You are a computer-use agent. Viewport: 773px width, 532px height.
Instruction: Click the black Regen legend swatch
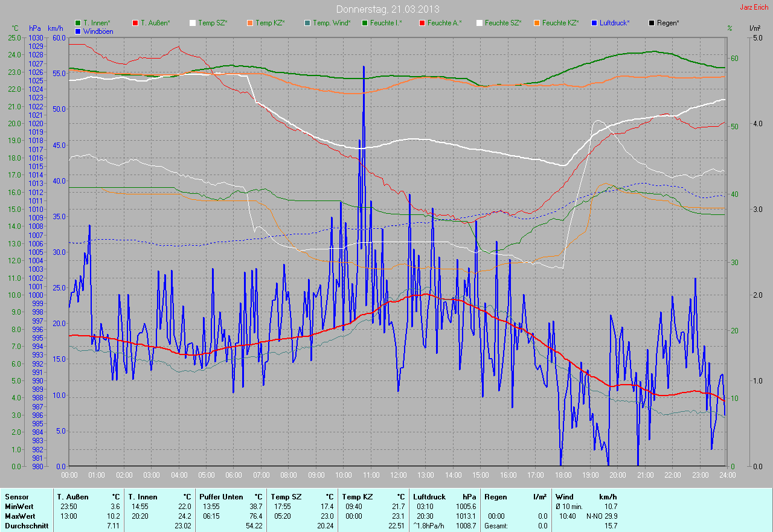coord(652,23)
